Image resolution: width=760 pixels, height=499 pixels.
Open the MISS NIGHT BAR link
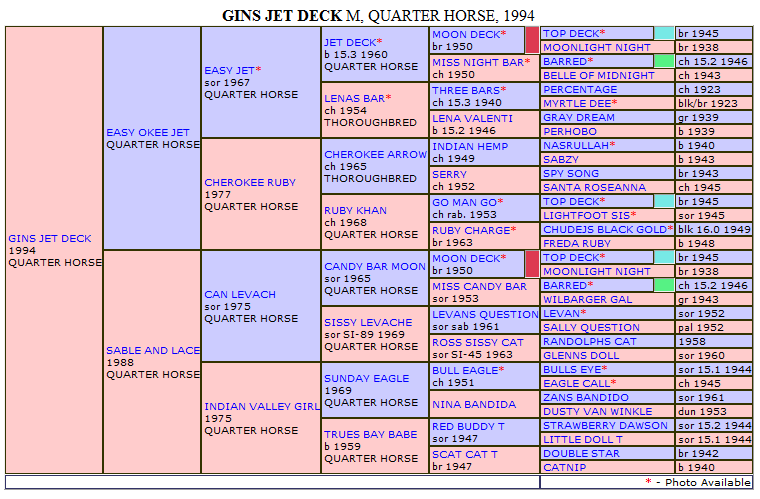[478, 62]
